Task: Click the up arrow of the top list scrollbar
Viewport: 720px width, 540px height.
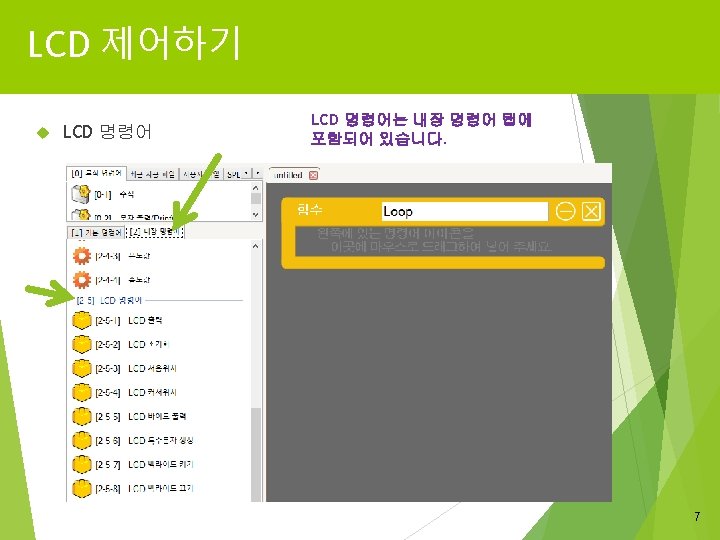Action: tap(256, 188)
